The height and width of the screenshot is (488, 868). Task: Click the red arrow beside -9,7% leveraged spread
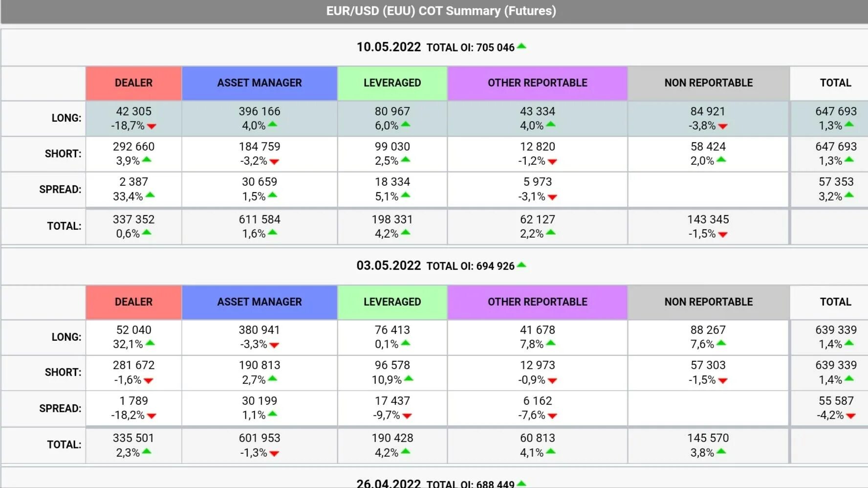[407, 416]
